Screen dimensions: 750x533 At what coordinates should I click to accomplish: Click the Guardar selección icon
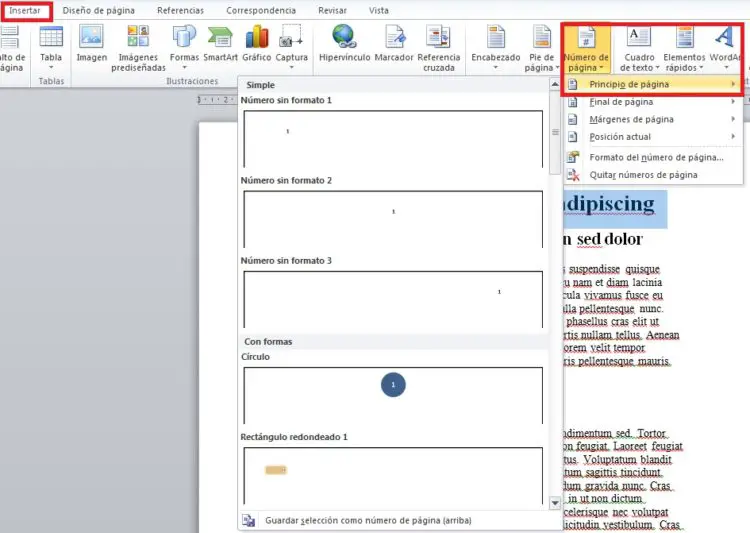[x=248, y=520]
